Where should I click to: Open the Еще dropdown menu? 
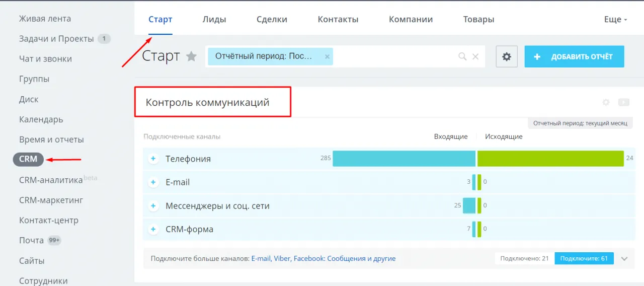click(615, 20)
